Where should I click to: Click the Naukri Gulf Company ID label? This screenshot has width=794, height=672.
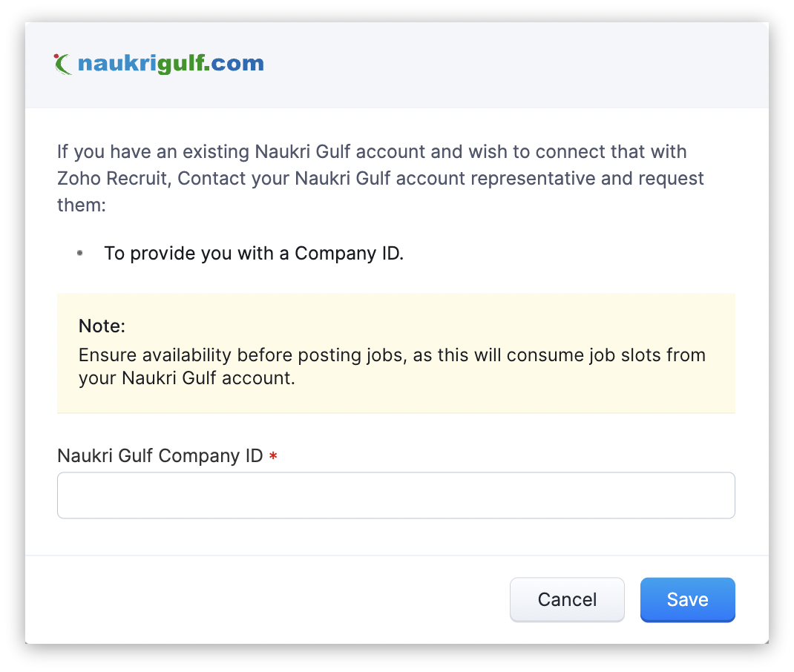click(x=160, y=455)
